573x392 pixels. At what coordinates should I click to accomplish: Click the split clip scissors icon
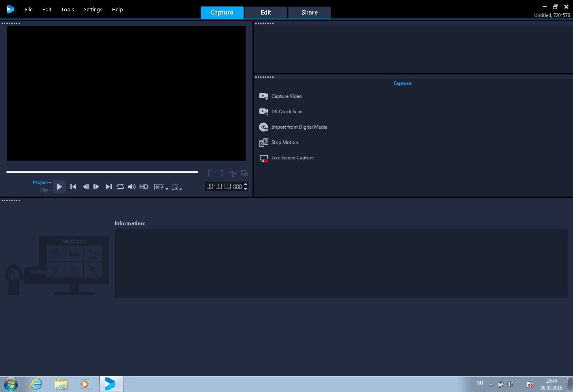pos(233,173)
